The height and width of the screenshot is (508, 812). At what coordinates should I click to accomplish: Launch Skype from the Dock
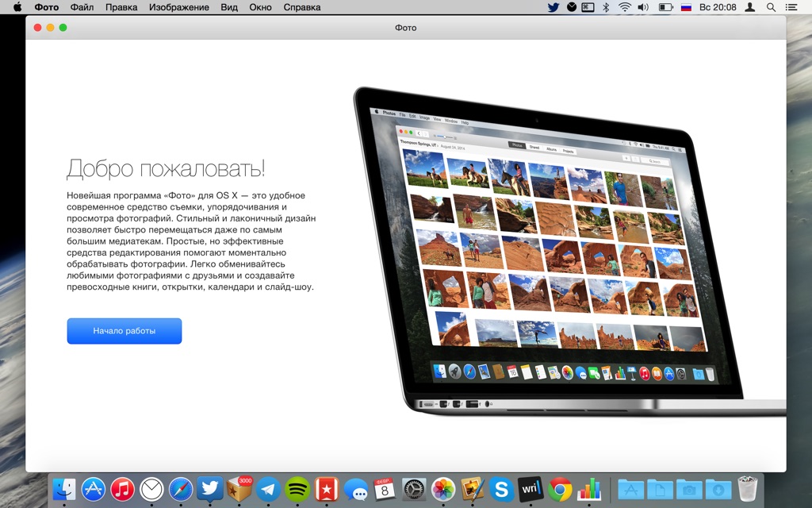point(501,489)
